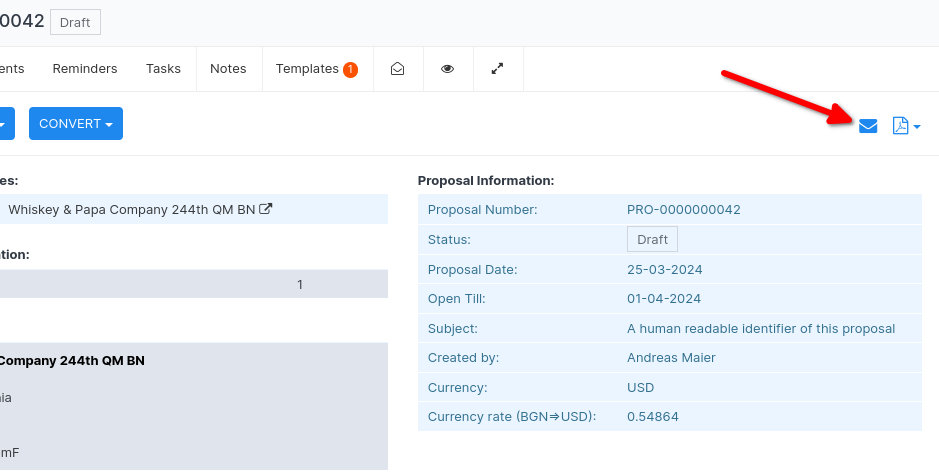Open the open-envelope email tracking tab
This screenshot has height=476, width=939.
(x=398, y=69)
